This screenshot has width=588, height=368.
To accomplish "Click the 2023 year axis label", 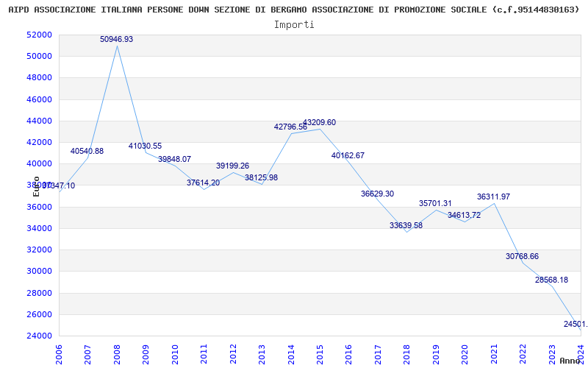I will tap(552, 353).
